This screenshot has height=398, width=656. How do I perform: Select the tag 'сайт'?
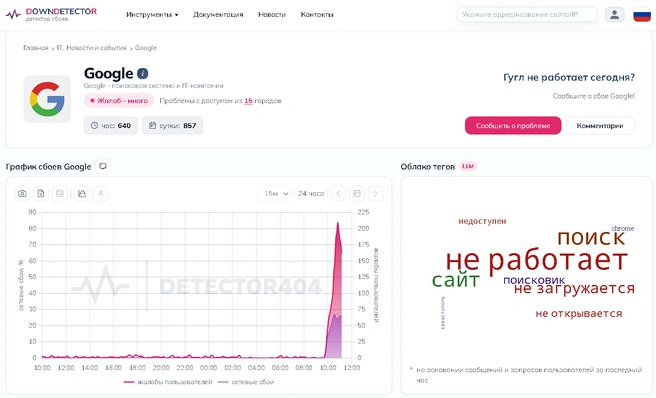point(456,280)
